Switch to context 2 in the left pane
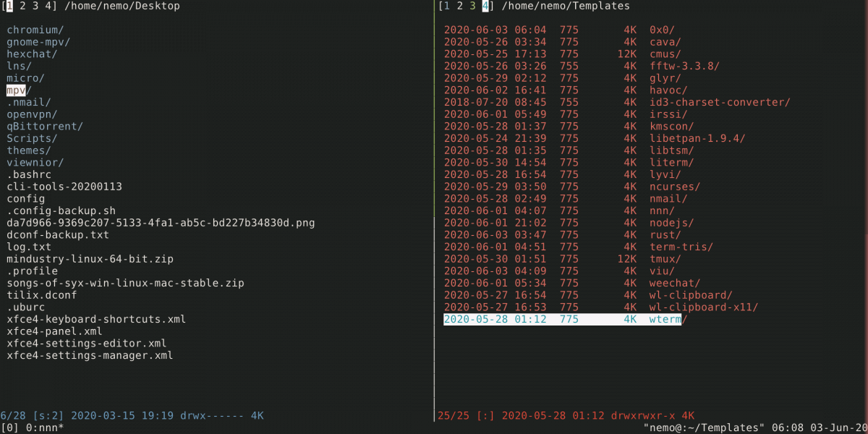 (22, 6)
